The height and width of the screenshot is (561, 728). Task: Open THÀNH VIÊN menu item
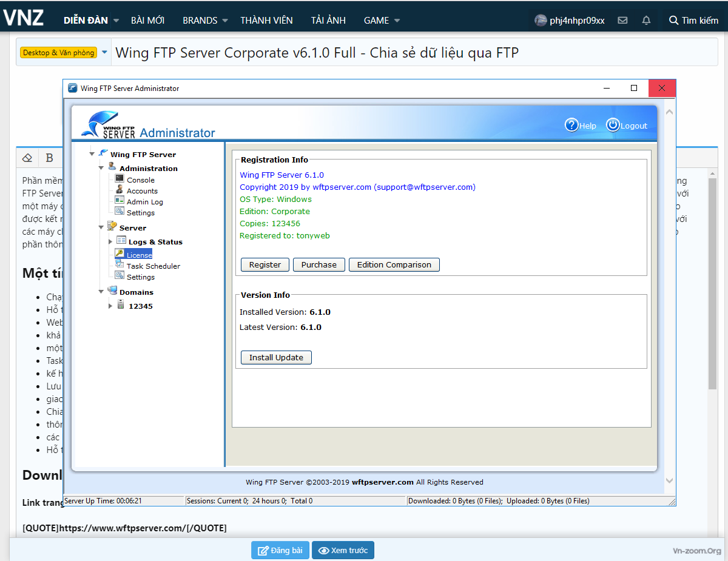pyautogui.click(x=266, y=20)
